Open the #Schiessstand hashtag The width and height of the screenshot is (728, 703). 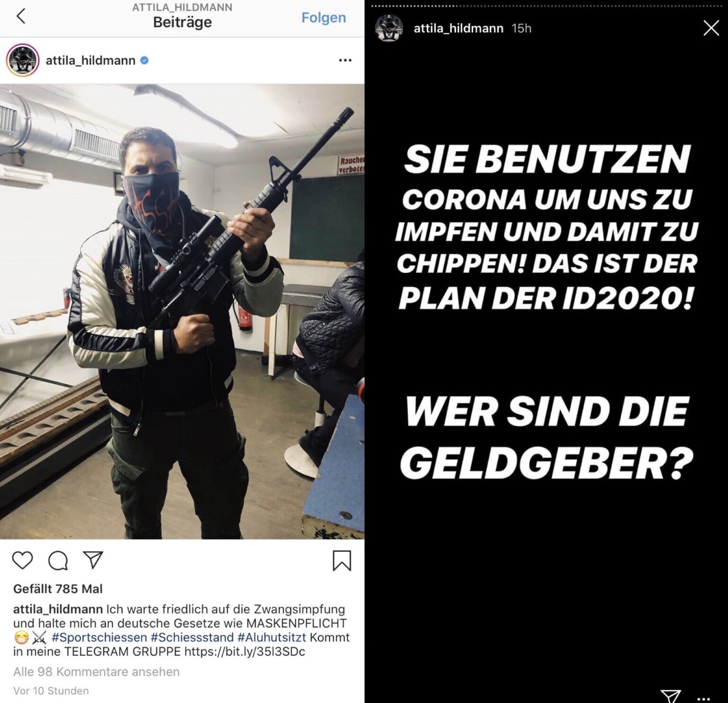tap(192, 637)
